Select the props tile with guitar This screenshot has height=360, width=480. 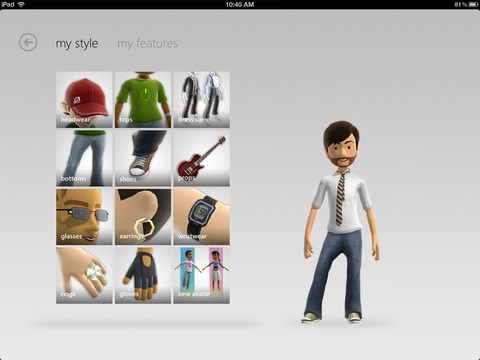(201, 158)
